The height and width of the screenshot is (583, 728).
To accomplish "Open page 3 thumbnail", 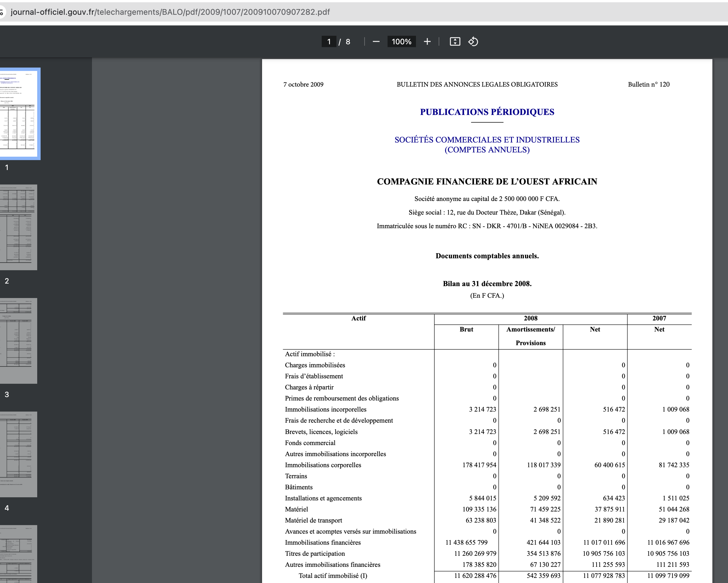I will coord(18,341).
